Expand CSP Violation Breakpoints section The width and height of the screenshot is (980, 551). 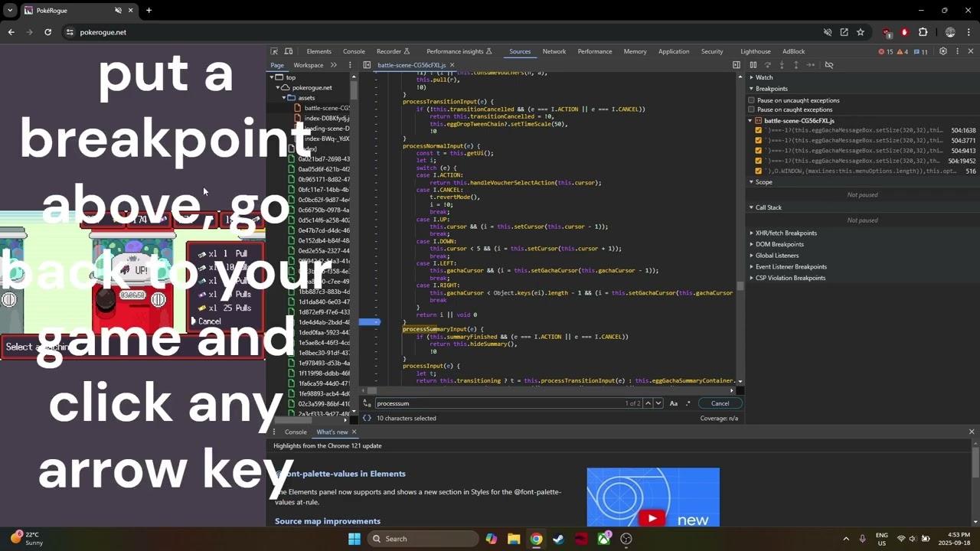pos(786,278)
